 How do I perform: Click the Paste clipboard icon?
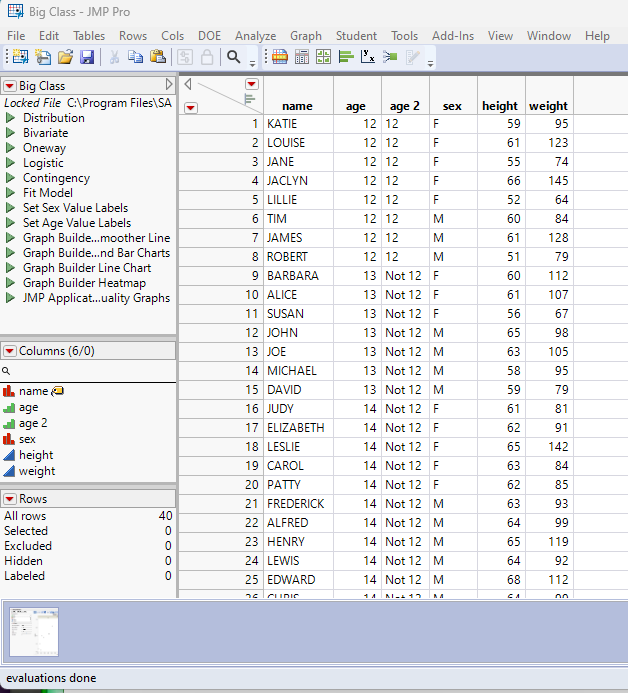pyautogui.click(x=158, y=57)
